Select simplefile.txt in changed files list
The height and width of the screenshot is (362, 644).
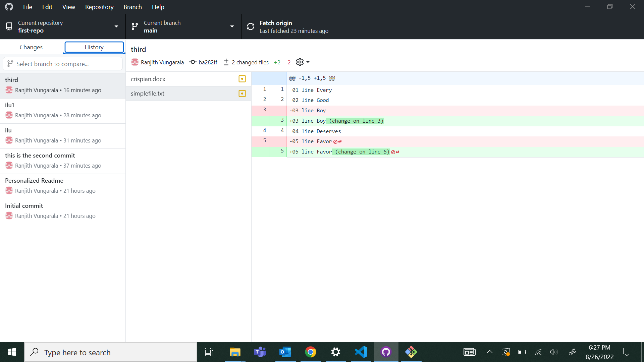pos(189,94)
